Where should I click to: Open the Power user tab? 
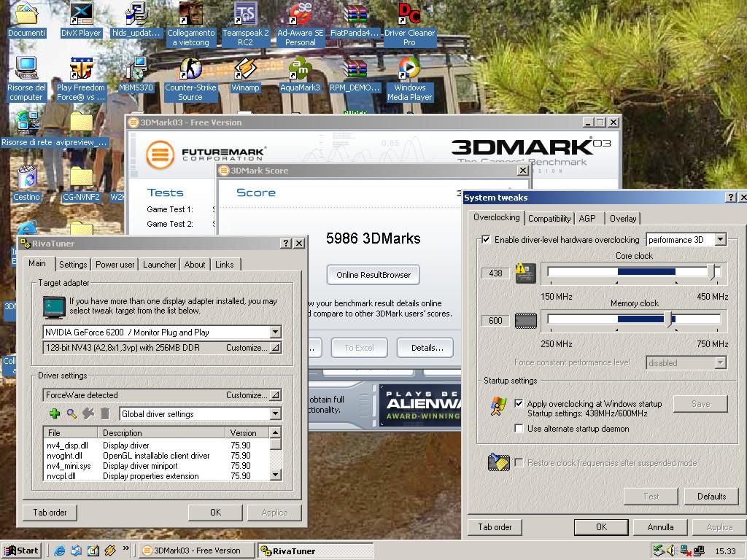coord(115,264)
